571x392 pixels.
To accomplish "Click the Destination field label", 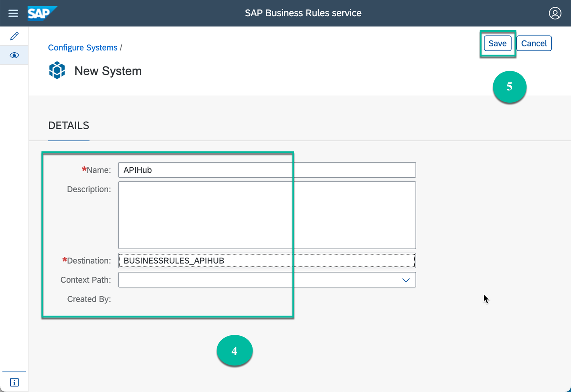I will click(x=86, y=260).
